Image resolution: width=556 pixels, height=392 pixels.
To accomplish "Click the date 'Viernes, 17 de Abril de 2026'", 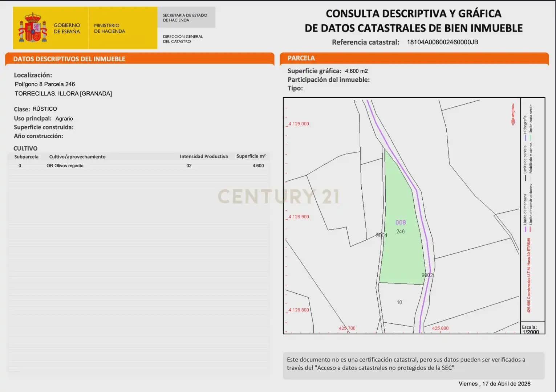I will pos(494,384).
